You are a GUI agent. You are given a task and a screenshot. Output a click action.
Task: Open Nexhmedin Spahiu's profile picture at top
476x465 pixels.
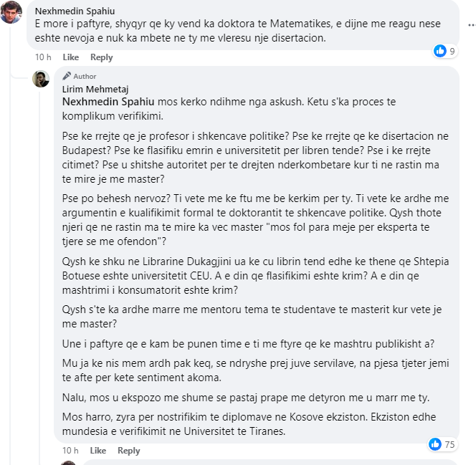coord(11,12)
